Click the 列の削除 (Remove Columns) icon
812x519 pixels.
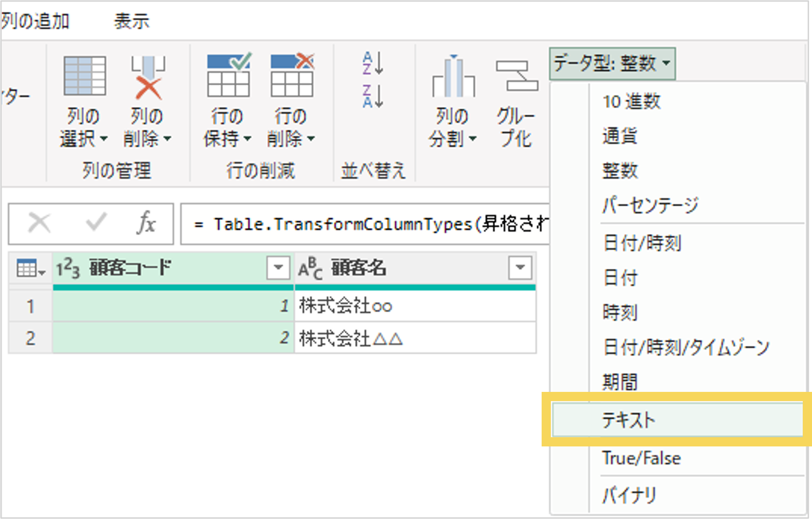[148, 77]
